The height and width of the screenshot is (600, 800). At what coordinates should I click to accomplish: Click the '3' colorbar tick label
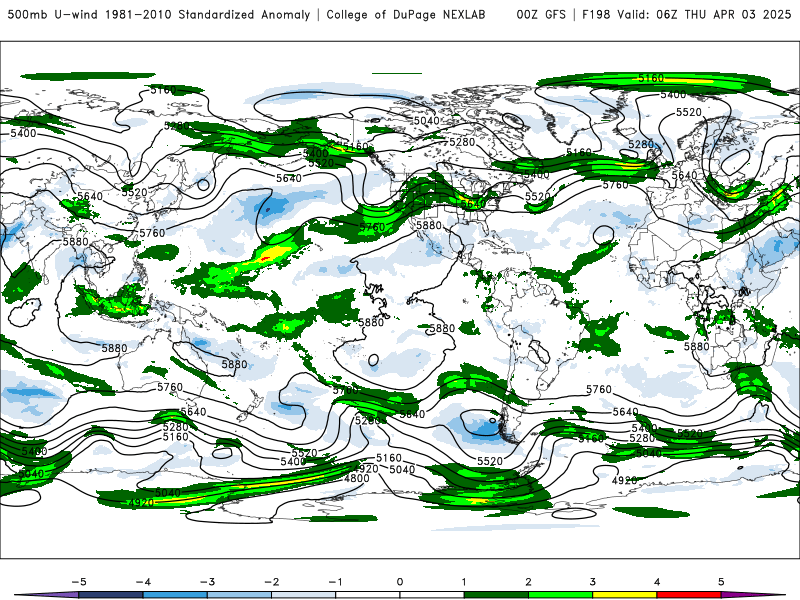(x=593, y=582)
